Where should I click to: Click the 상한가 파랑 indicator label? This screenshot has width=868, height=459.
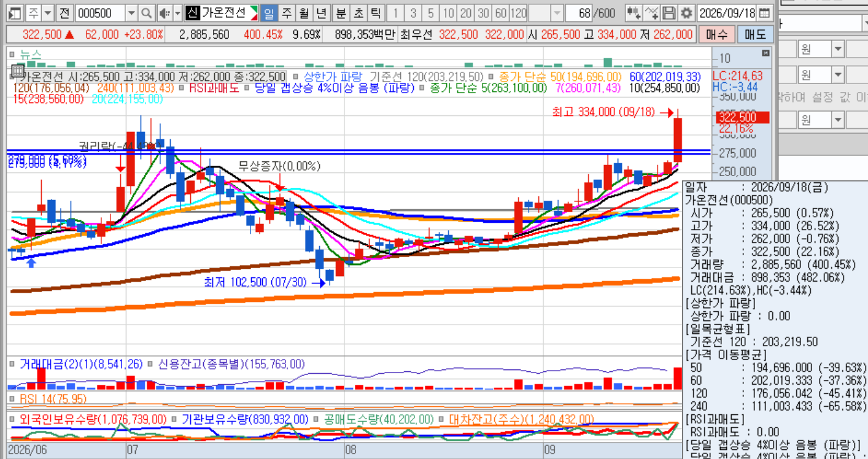(x=333, y=77)
